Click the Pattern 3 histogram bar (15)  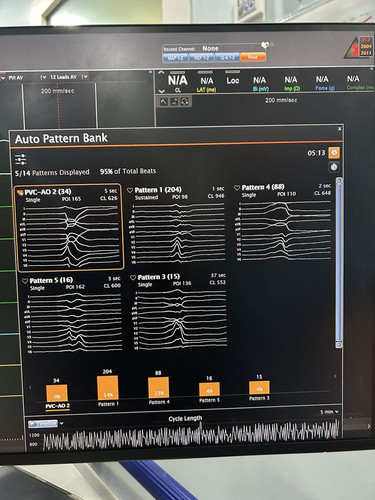coord(259,388)
